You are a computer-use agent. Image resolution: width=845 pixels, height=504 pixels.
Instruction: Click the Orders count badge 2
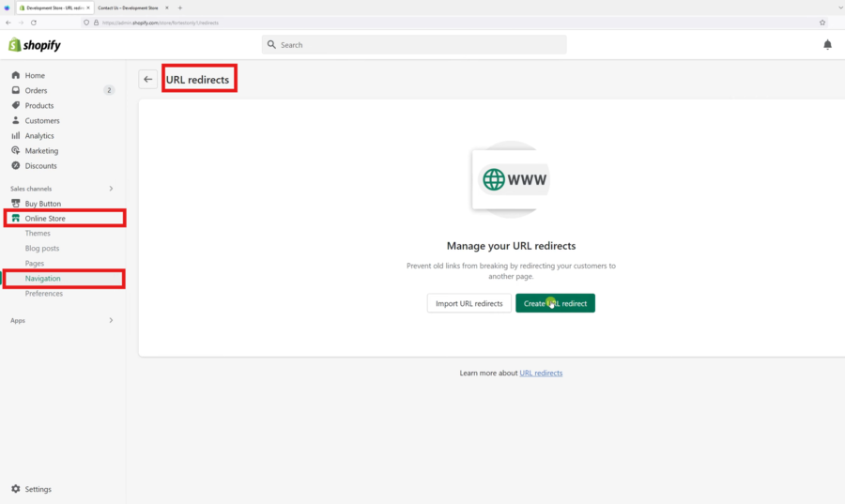click(x=109, y=90)
